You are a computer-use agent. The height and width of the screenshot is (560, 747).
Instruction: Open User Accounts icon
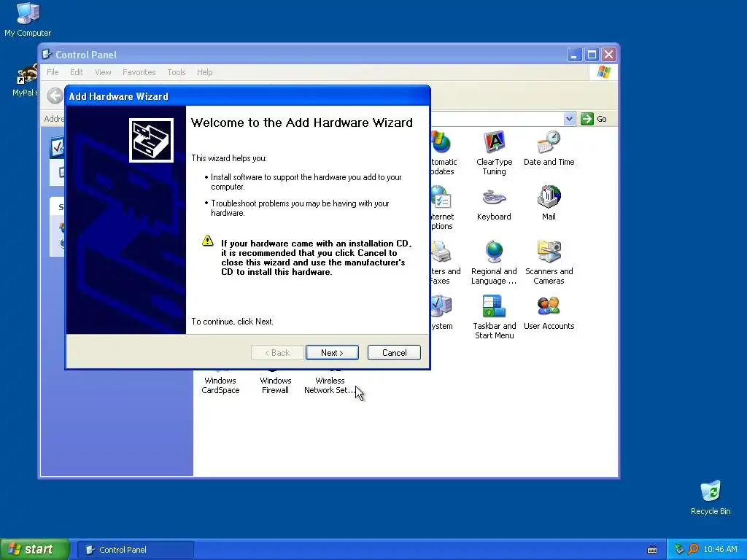pos(549,313)
